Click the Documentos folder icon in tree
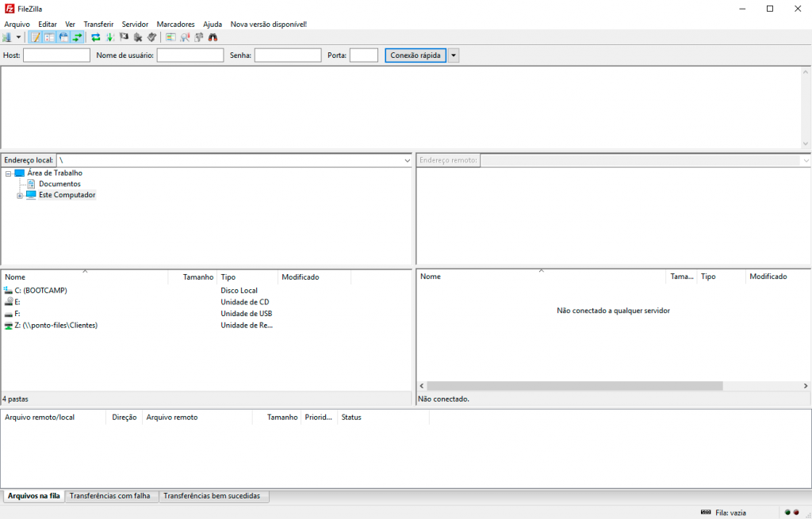 (31, 184)
